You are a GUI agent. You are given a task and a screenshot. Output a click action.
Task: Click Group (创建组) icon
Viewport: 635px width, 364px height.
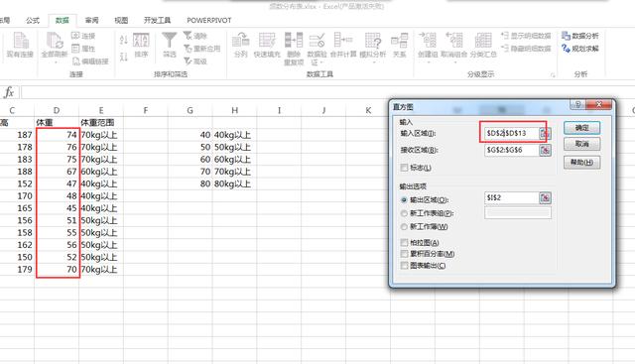coord(428,41)
